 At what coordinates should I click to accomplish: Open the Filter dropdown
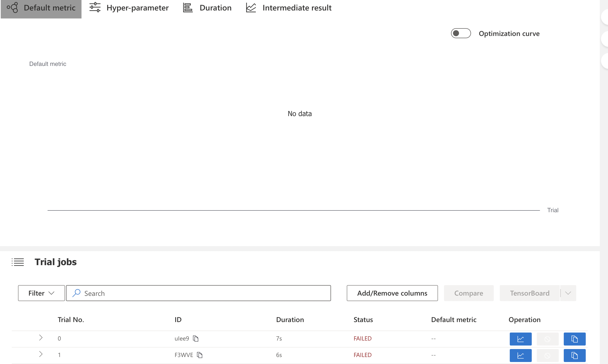tap(41, 293)
